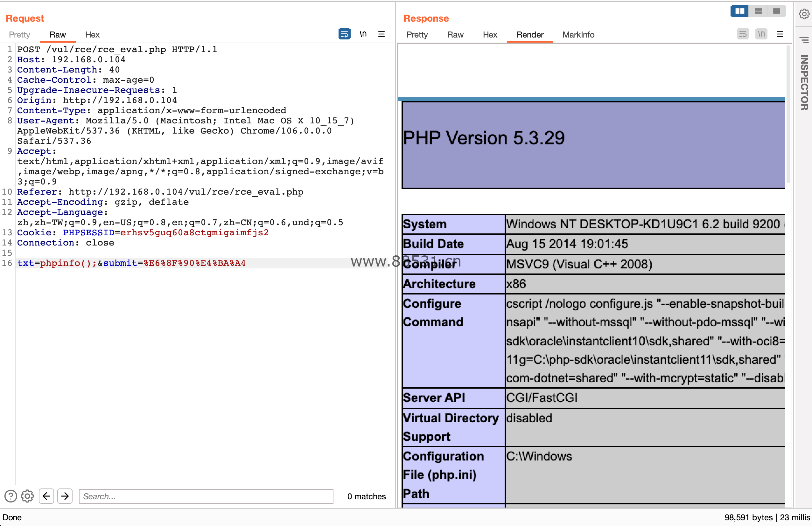Image resolution: width=812 pixels, height=526 pixels.
Task: Click the PHP Version 5.3.29 heading
Action: 483,138
